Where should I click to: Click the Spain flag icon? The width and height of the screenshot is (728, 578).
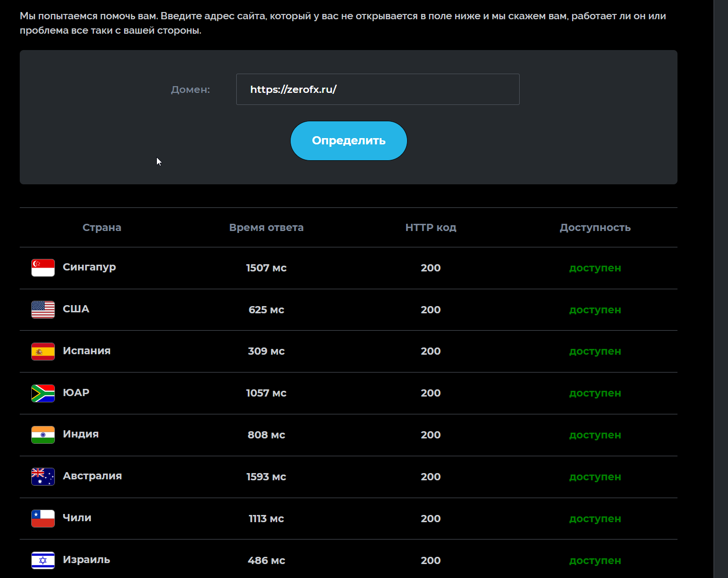point(43,351)
